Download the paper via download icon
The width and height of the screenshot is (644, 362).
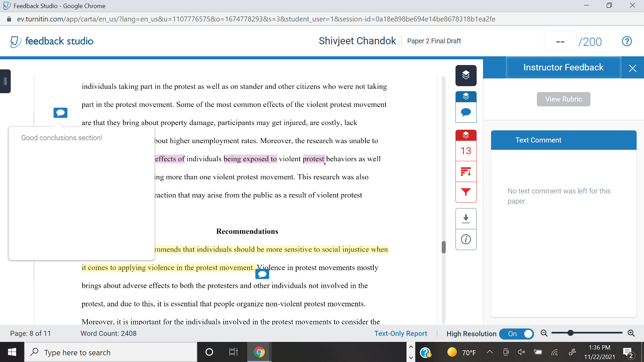pos(466,219)
